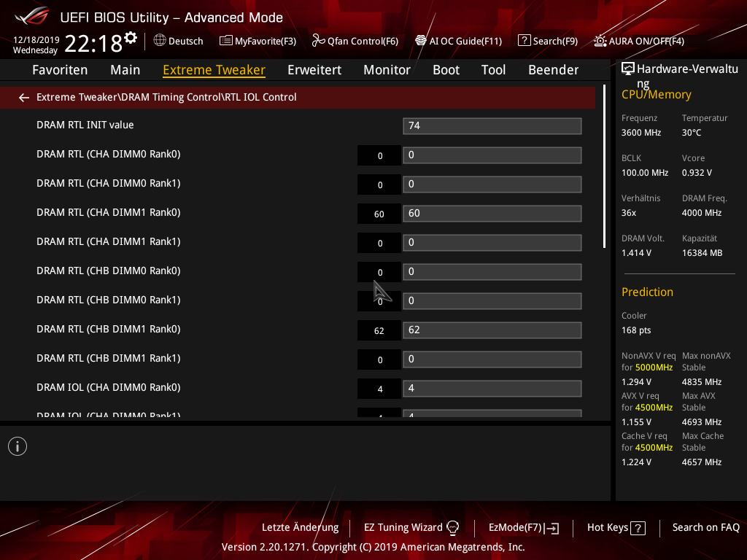Click current value 60 for CHA DIMM1 Rank0
This screenshot has width=747, height=560.
click(379, 214)
